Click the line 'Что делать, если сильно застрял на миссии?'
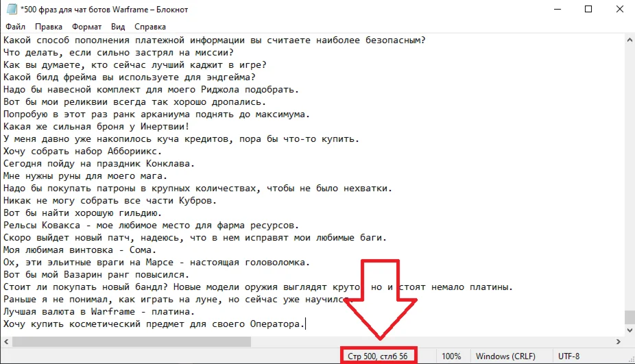Image resolution: width=635 pixels, height=364 pixels. 119,53
